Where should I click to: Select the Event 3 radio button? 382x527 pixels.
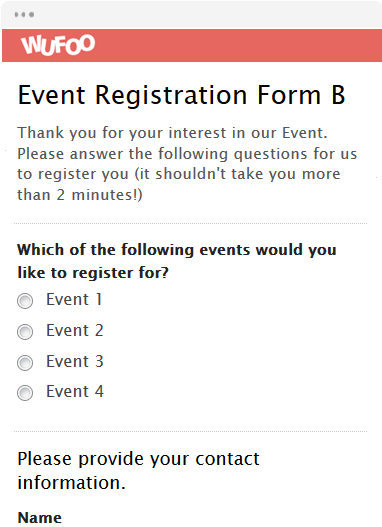(x=25, y=363)
